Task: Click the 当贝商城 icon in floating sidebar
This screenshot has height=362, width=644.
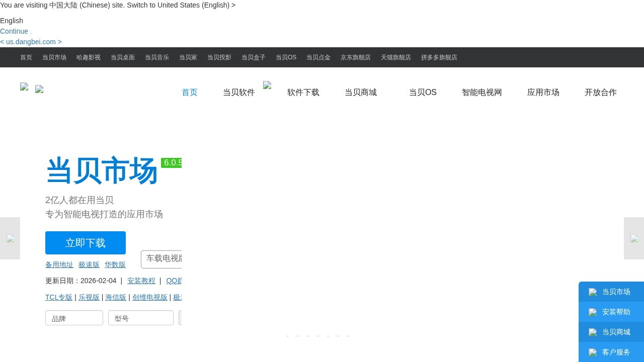Action: click(593, 332)
